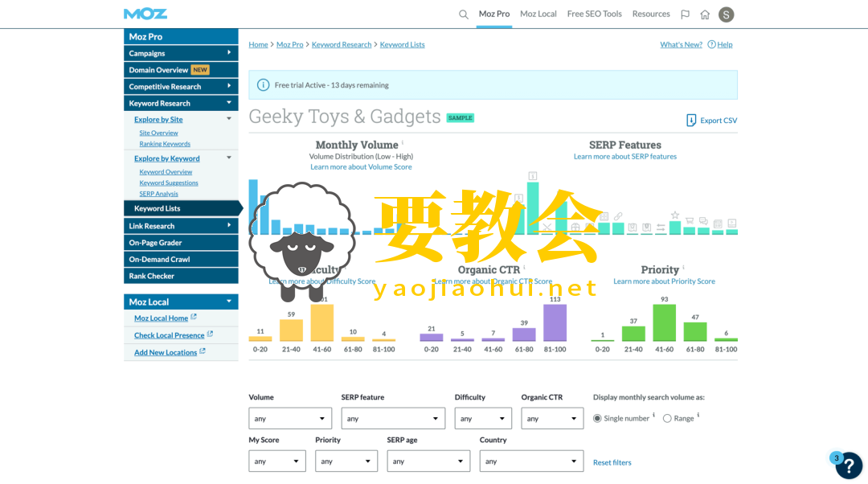Open the help chat bubble with badge 3
This screenshot has height=484, width=868.
click(848, 466)
